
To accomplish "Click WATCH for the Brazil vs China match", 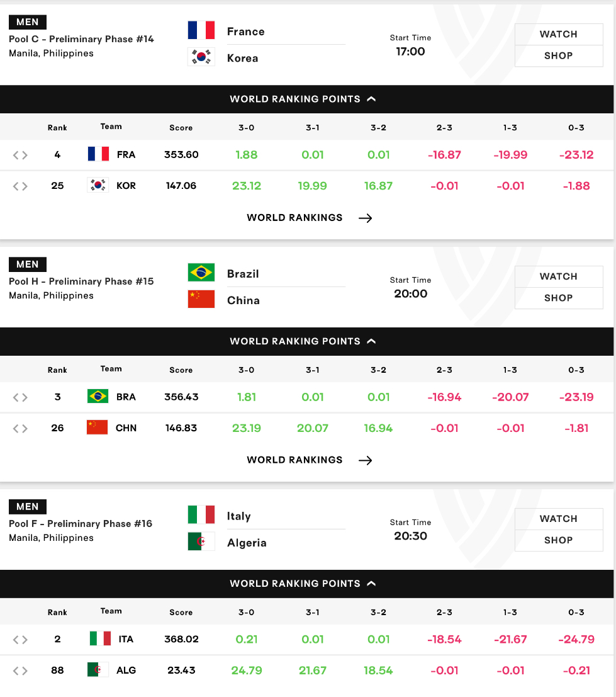I will point(559,276).
